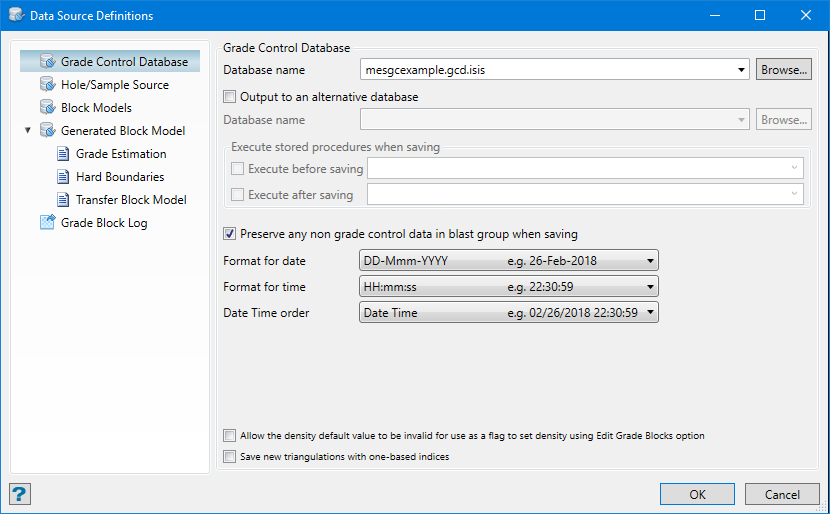Select Transfer Block Model in the tree

131,200
